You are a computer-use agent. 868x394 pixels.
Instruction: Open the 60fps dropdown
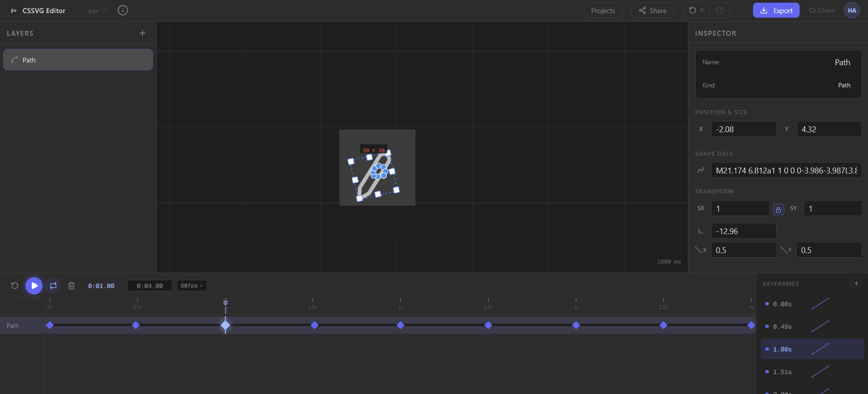pos(192,286)
